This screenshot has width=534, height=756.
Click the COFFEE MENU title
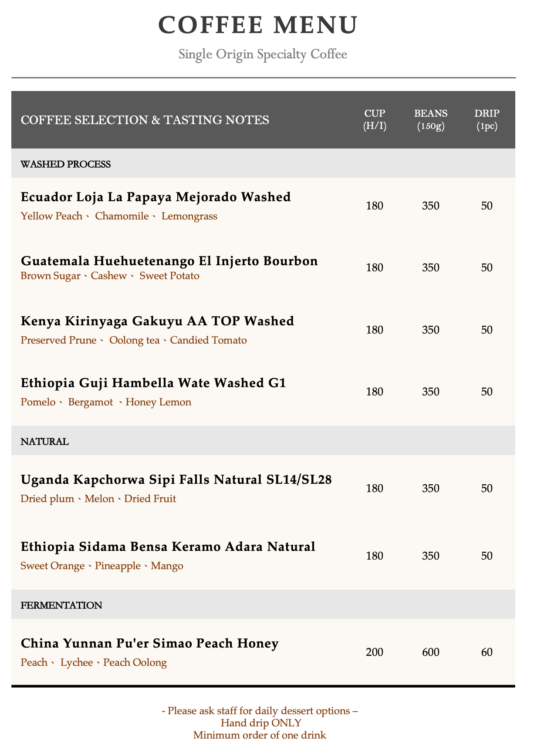pos(258,24)
